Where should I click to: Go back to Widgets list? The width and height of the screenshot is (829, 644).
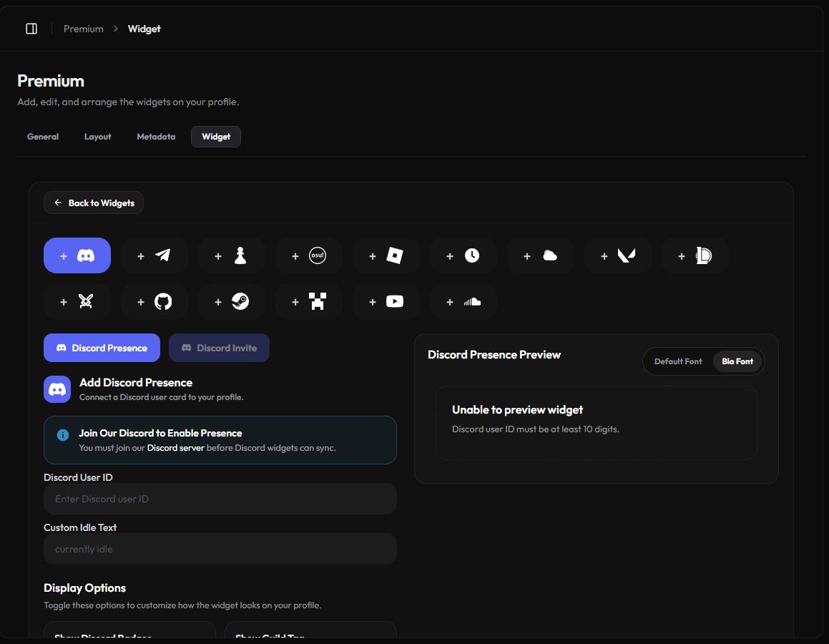pos(94,203)
